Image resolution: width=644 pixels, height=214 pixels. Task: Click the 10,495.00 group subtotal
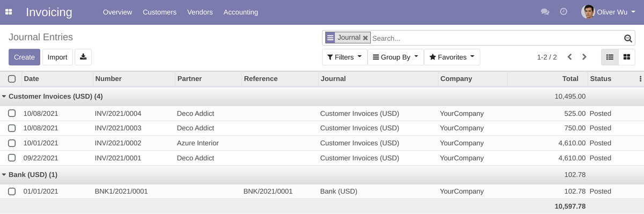pos(570,97)
